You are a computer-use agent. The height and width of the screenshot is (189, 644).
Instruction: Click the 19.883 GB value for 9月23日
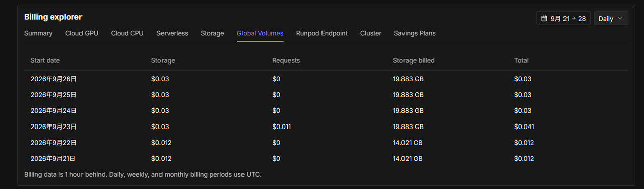pos(408,127)
